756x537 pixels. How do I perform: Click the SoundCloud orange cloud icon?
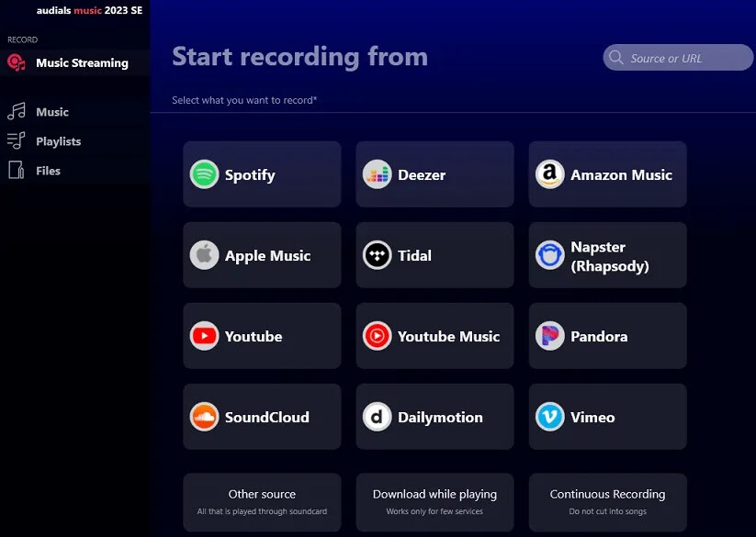point(205,417)
